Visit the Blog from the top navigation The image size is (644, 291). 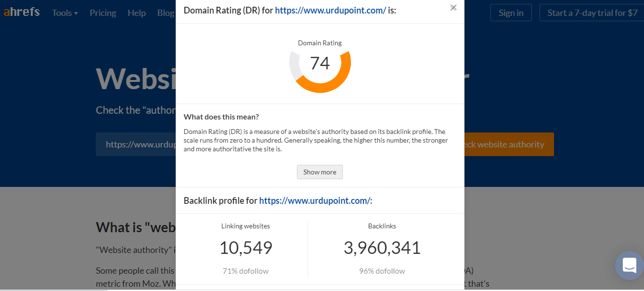tap(166, 13)
